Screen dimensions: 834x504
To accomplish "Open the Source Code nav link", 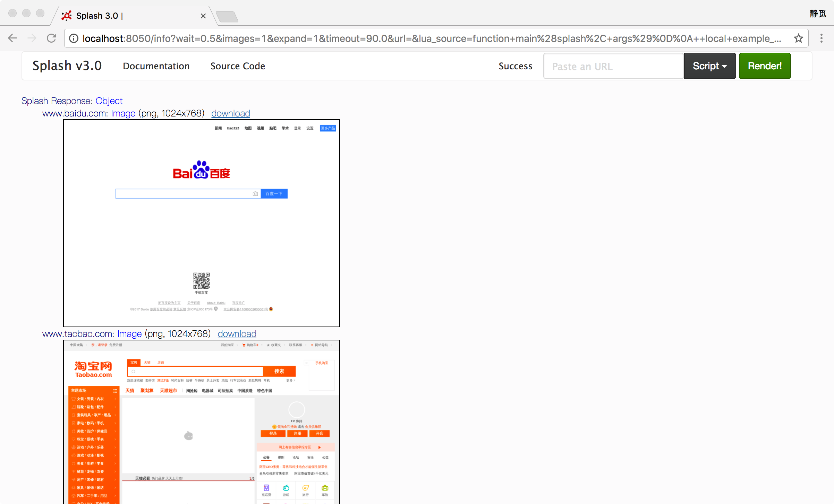I will (x=238, y=66).
